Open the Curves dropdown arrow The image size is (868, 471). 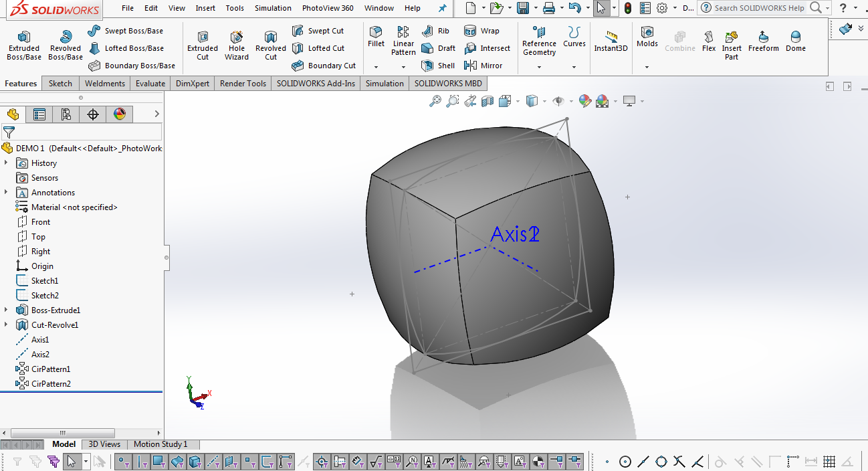pyautogui.click(x=574, y=67)
